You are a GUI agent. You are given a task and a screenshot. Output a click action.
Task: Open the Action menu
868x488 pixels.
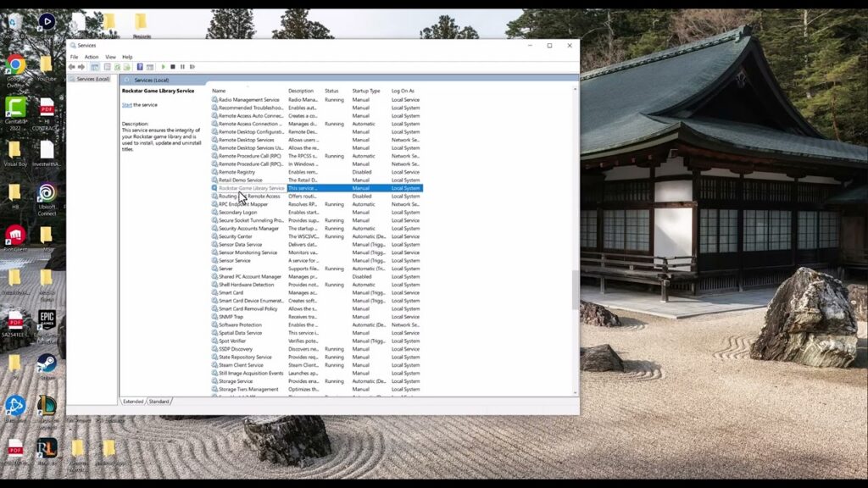click(x=92, y=57)
